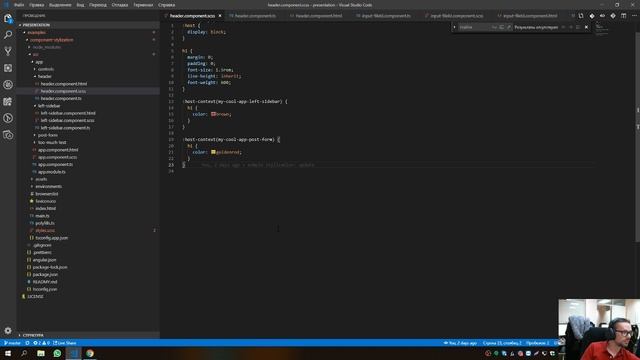
Task: Click the compare changes icon in editor toolbar
Action: [x=581, y=16]
